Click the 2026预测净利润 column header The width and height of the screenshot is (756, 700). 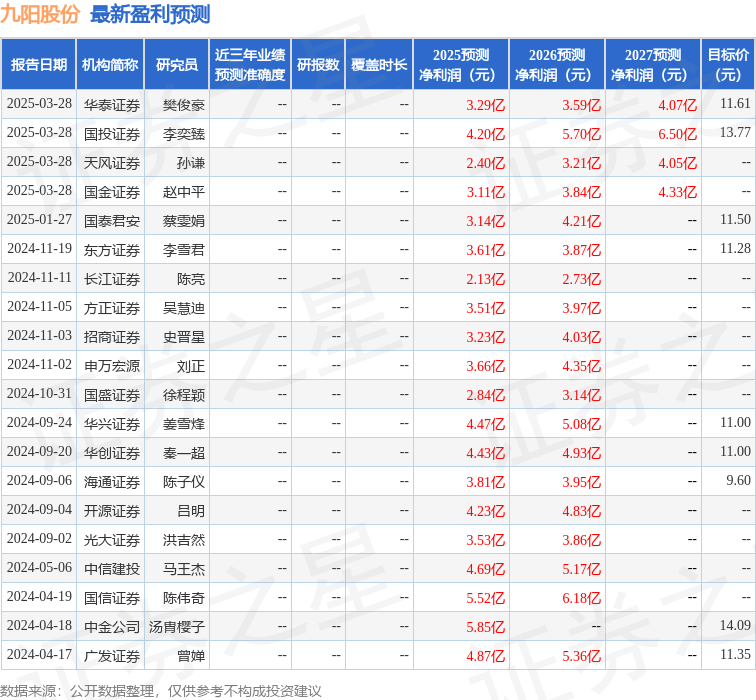[556, 65]
